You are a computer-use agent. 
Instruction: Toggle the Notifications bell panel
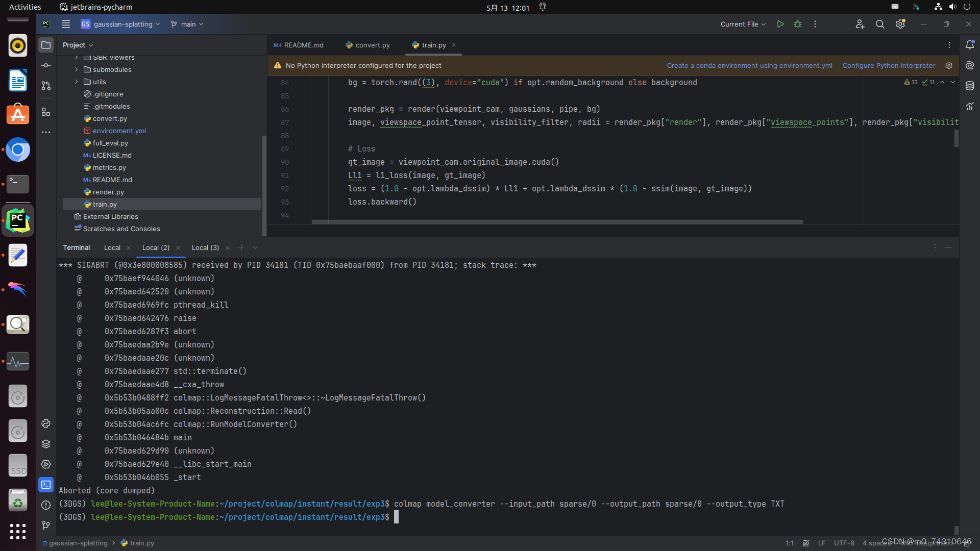coord(970,45)
